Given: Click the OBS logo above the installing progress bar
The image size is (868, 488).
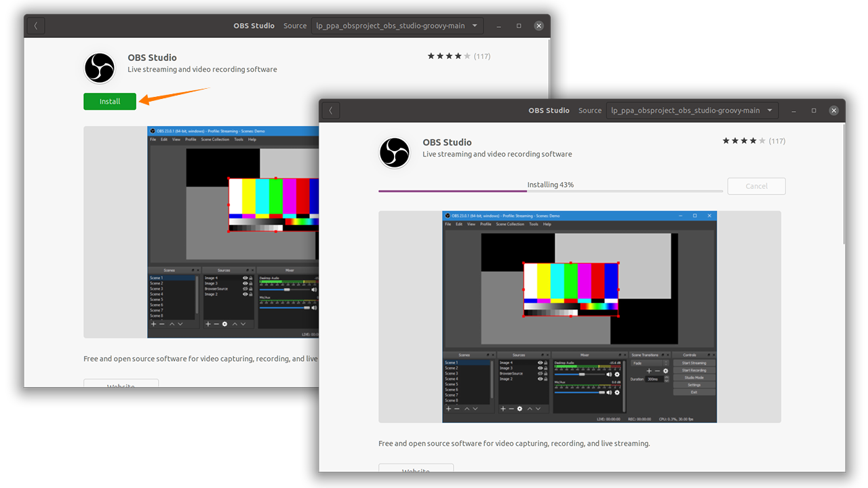Looking at the screenshot, I should coord(395,152).
